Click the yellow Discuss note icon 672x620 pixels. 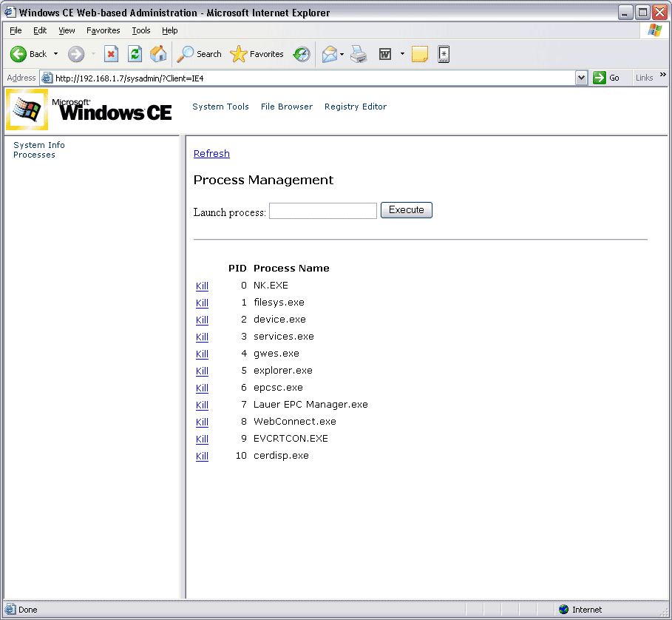click(420, 54)
